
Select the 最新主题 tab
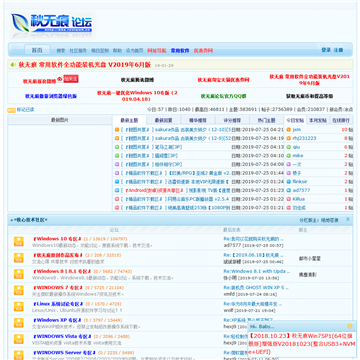129,120
